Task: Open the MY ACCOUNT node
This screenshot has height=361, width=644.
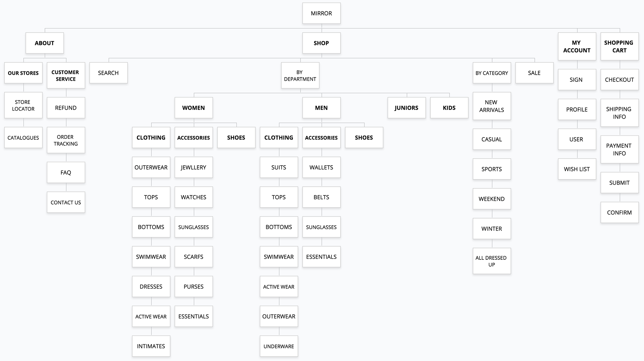Action: (577, 47)
